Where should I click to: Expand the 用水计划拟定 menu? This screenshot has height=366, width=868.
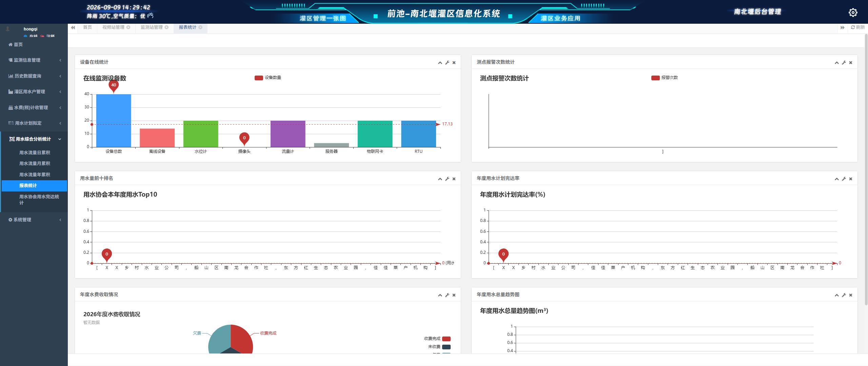tap(34, 123)
